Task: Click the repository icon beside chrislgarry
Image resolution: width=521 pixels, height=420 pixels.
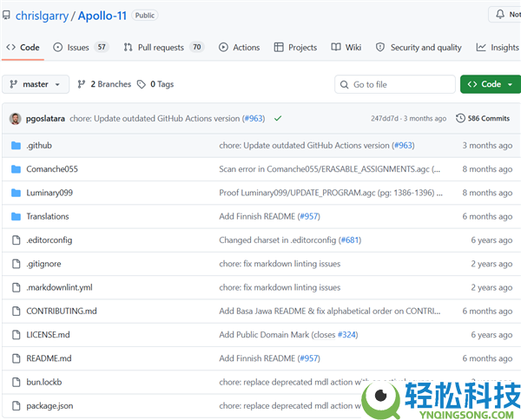Action: pyautogui.click(x=6, y=16)
